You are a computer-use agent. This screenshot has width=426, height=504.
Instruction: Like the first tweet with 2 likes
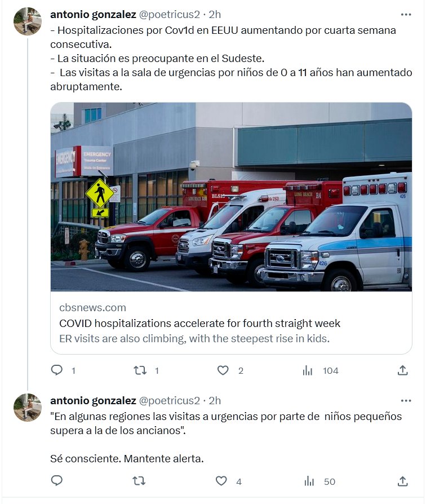[x=223, y=370]
